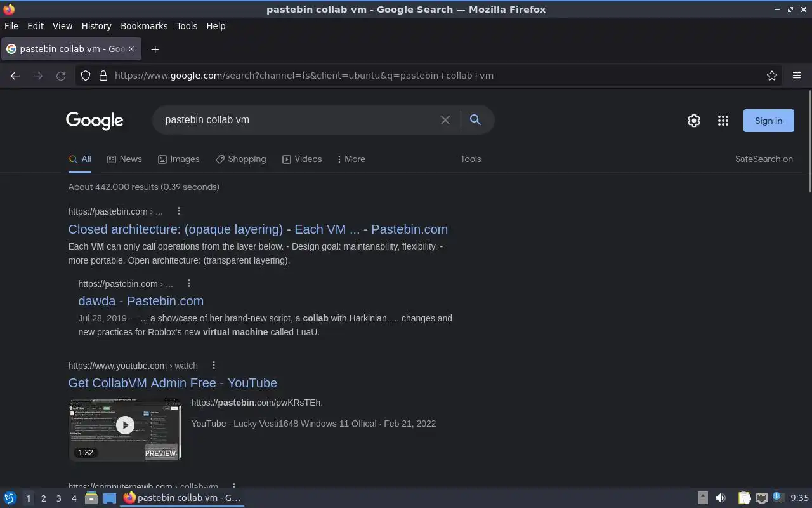Open the Tools menu in menubar
Screen dimensions: 812x508
(x=187, y=26)
